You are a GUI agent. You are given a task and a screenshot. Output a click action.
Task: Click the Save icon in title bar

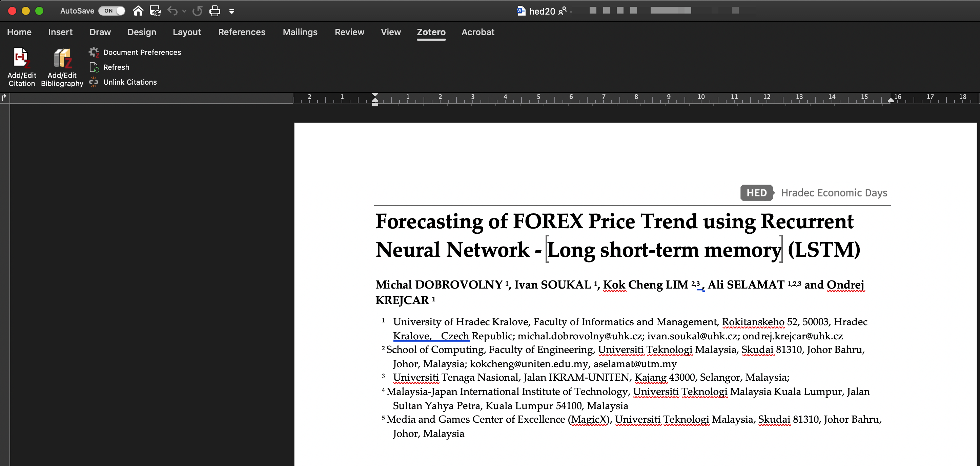155,10
